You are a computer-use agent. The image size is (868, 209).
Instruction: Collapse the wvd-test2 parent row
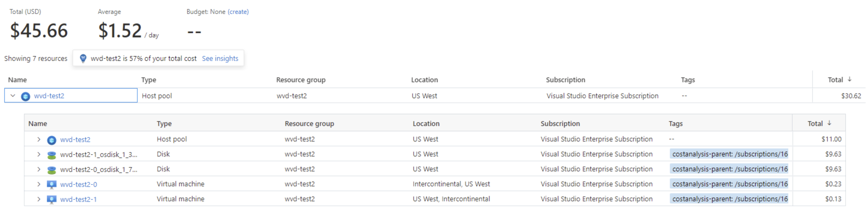tap(13, 96)
